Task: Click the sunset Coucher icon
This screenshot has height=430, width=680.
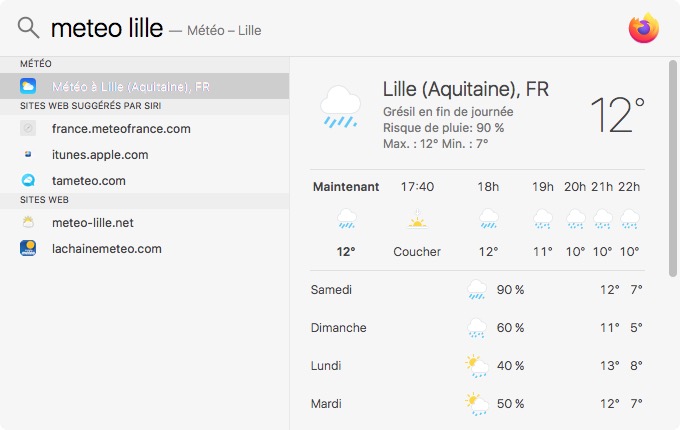Action: 417,220
